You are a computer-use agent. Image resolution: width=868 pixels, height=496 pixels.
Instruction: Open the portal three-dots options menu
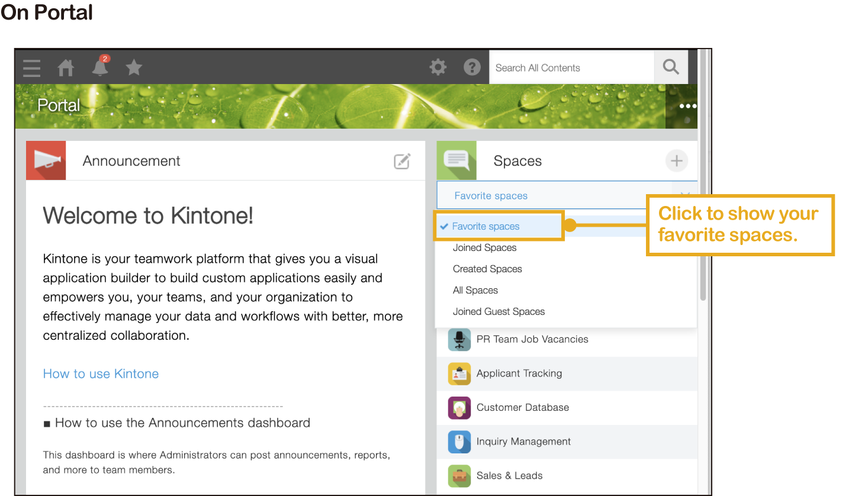(687, 106)
